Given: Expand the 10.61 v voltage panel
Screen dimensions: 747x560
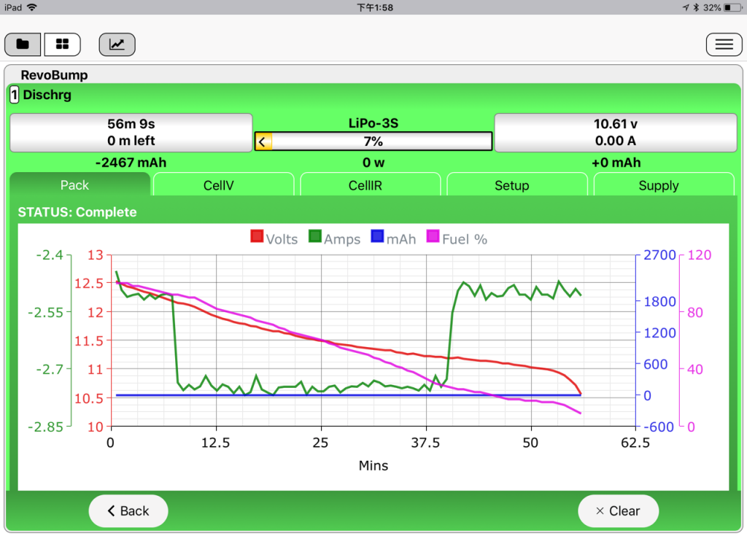Looking at the screenshot, I should tap(616, 133).
